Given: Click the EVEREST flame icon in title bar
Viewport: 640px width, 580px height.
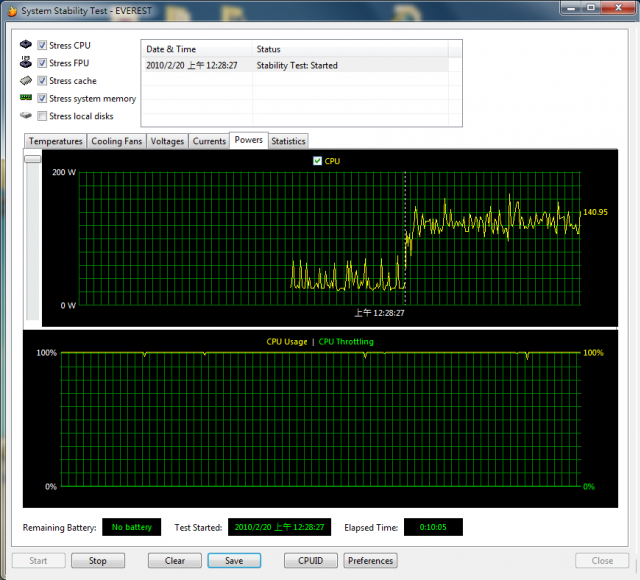Looking at the screenshot, I should [12, 11].
